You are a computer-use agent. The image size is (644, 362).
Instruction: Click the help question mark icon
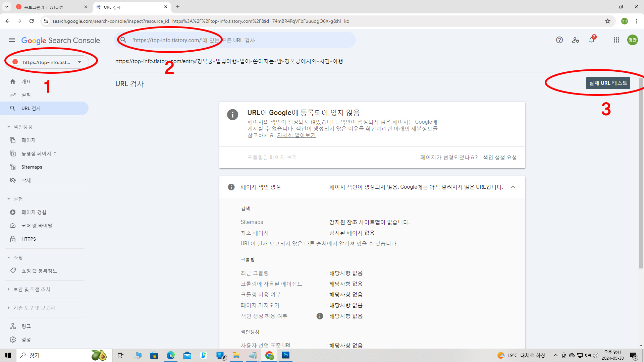coord(559,40)
